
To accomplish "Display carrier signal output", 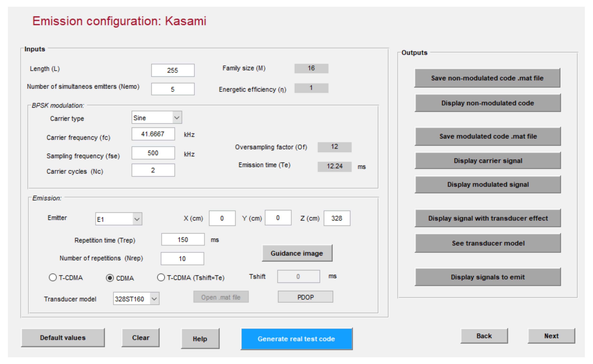I will click(x=488, y=161).
